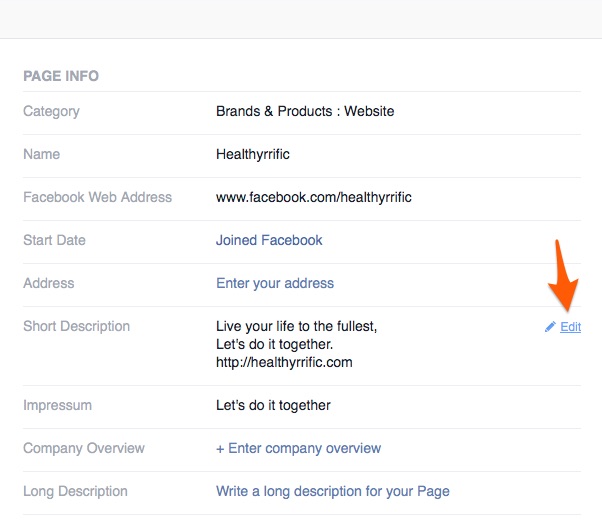Click Enter company overview link
The width and height of the screenshot is (602, 520).
click(304, 448)
